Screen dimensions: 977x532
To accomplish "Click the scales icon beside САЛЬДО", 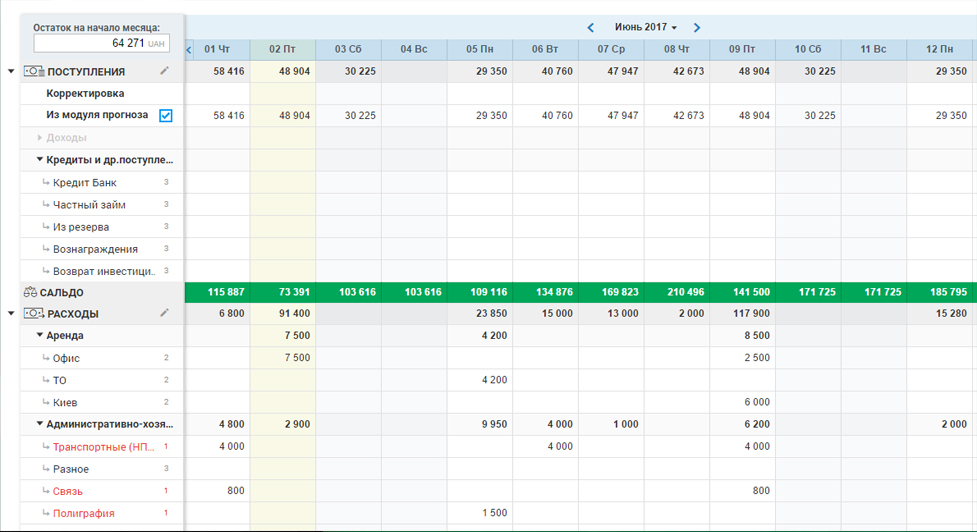I will 30,293.
